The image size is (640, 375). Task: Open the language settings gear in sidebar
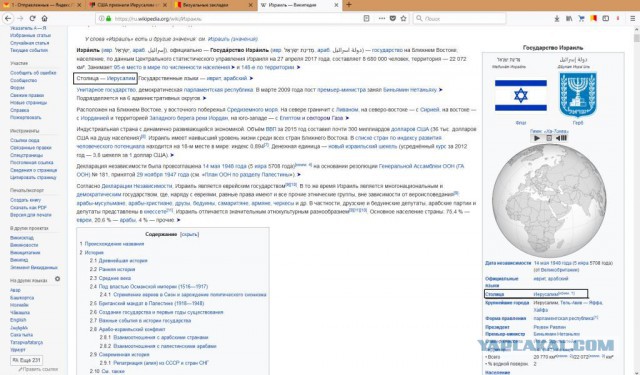coord(58,279)
